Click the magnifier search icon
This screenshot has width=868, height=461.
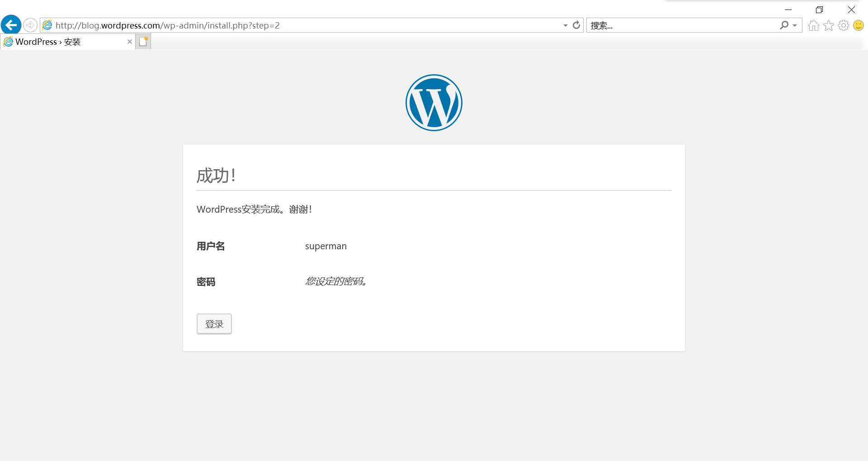[x=784, y=25]
